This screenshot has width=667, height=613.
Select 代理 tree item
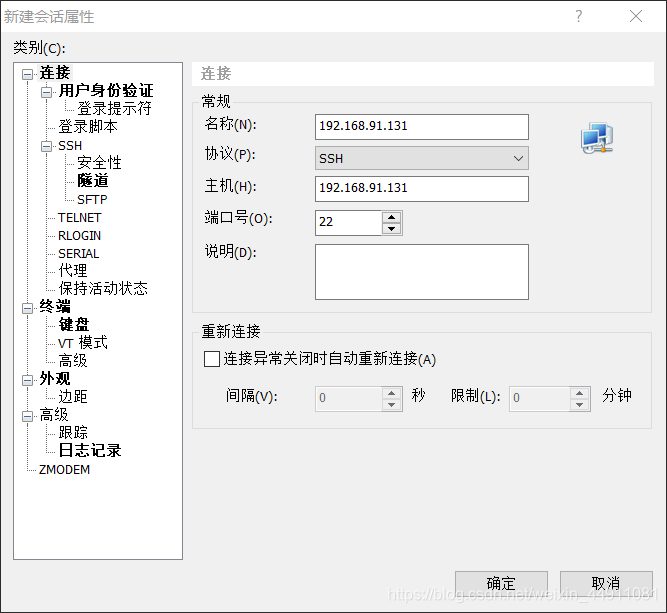pos(73,271)
